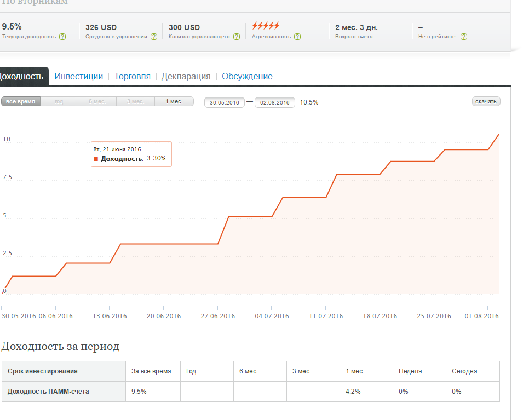Click the 2 мес. 3 дн. account age
The width and height of the screenshot is (523, 420).
pyautogui.click(x=357, y=27)
